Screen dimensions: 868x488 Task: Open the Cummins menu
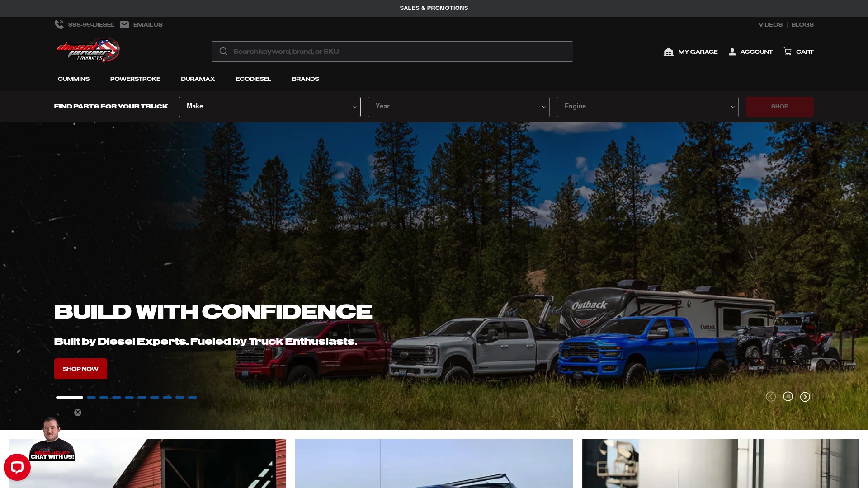[74, 79]
